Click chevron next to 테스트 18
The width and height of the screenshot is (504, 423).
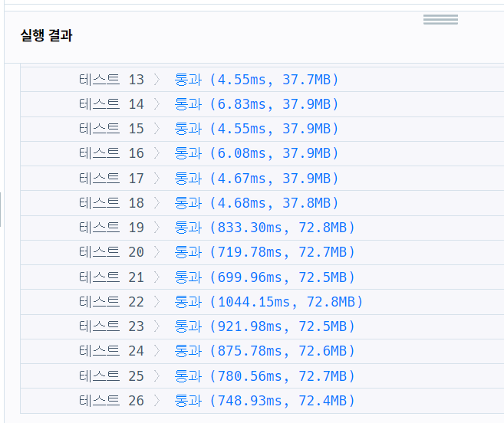(x=156, y=203)
